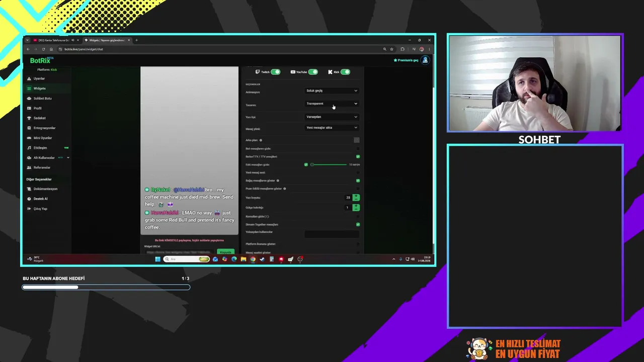This screenshot has height=362, width=644.
Task: Toggle the Twitch platform switch
Action: [275, 72]
